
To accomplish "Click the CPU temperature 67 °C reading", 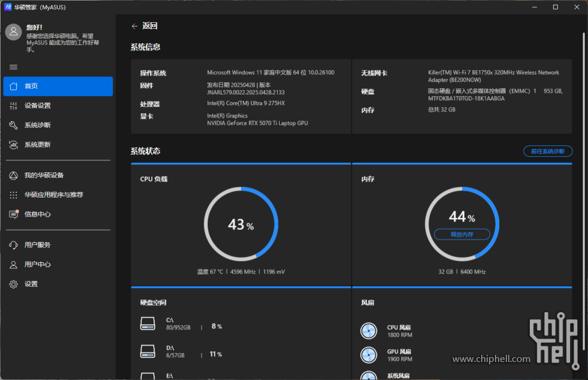I will (210, 272).
